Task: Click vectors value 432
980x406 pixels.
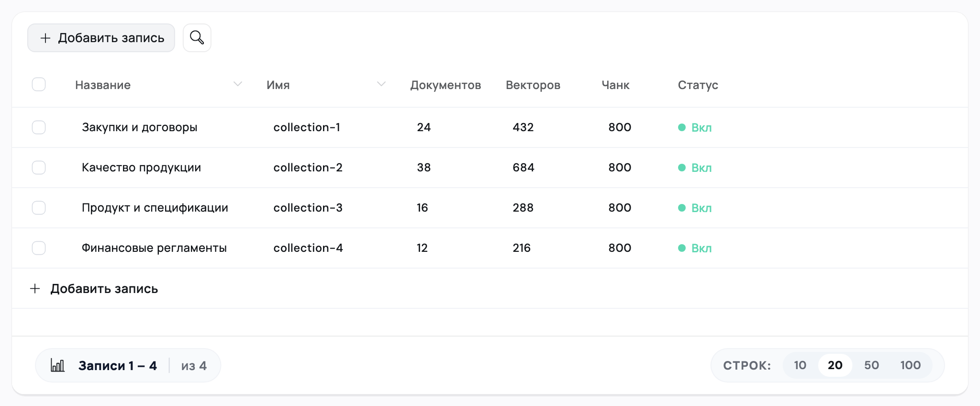Action: pyautogui.click(x=523, y=127)
